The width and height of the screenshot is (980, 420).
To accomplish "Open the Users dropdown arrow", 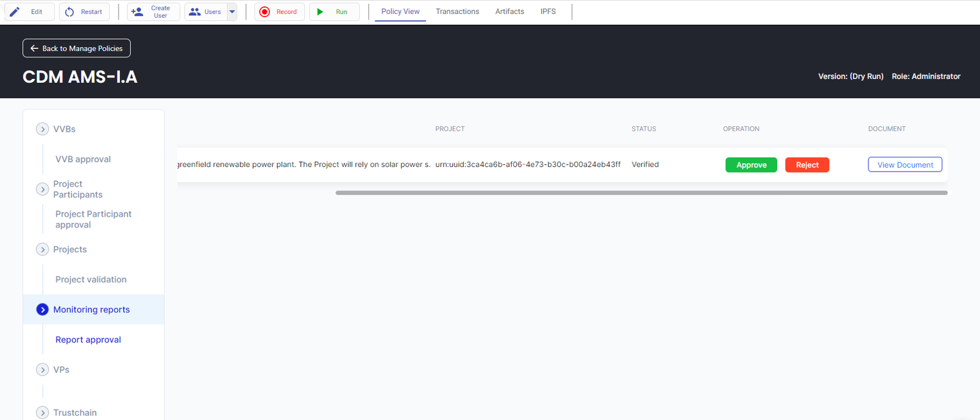I will pos(232,11).
